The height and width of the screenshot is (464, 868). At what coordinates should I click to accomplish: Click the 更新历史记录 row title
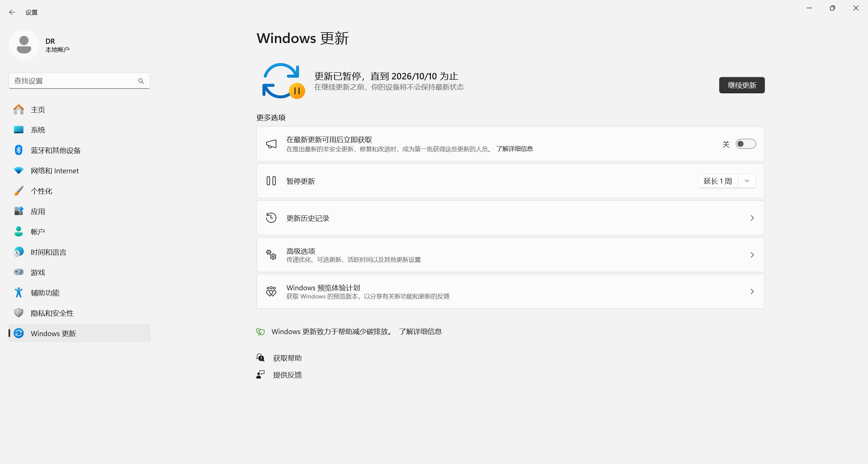point(308,218)
